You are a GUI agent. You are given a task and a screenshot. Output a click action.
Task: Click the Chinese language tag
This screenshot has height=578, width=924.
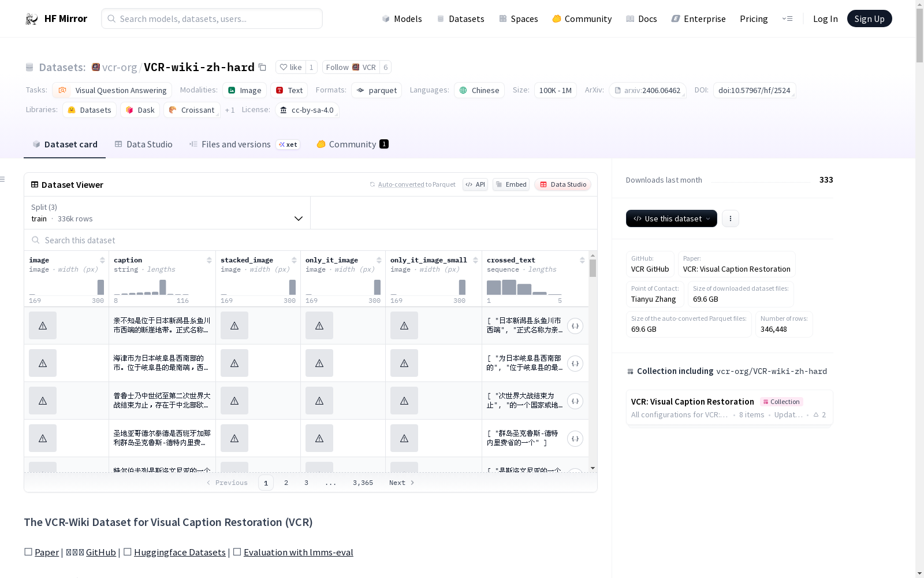(x=479, y=90)
